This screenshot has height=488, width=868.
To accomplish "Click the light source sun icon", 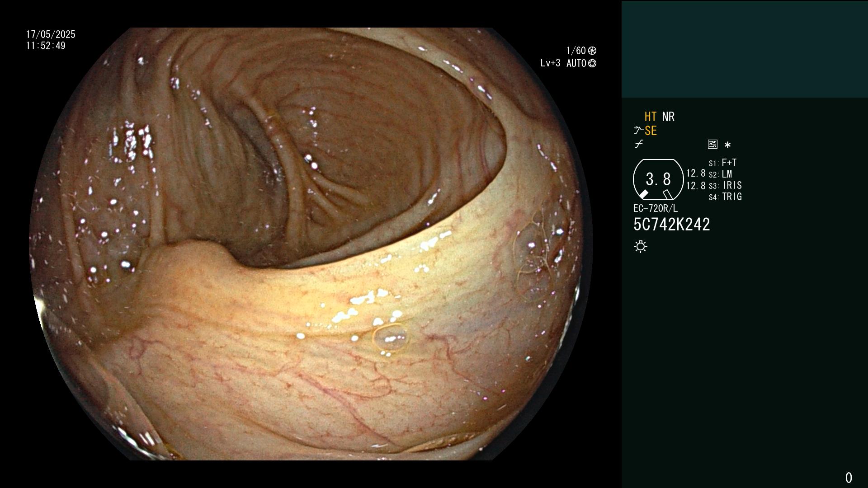I will pos(641,246).
